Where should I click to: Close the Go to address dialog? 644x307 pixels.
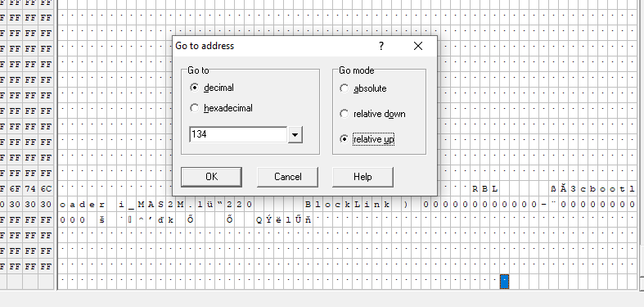pos(418,46)
